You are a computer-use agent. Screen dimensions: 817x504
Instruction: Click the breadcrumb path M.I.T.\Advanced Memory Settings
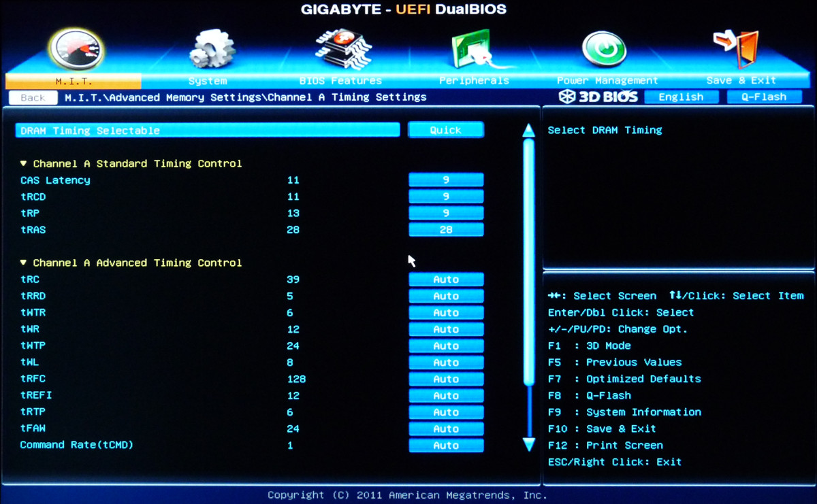[x=163, y=97]
